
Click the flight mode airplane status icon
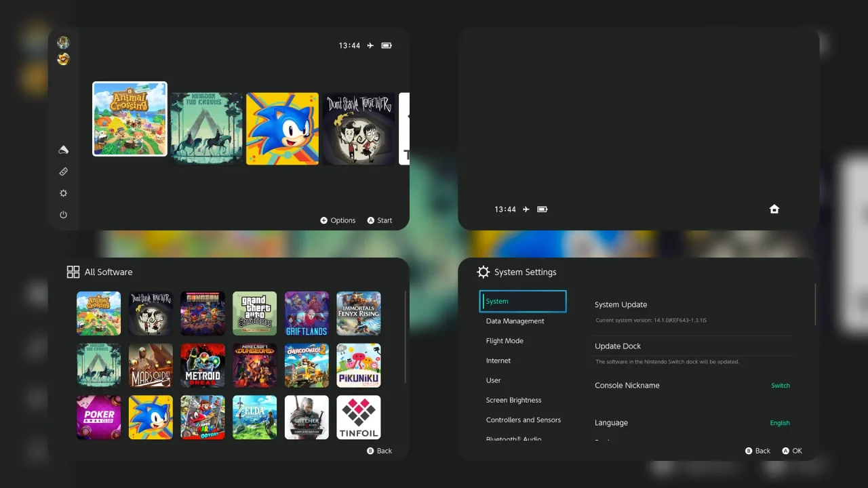pos(370,45)
